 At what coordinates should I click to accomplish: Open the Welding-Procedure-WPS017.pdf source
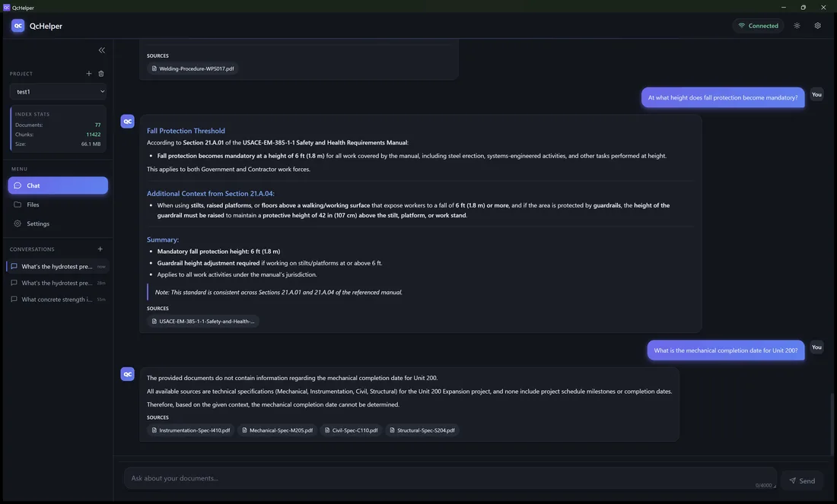pos(193,69)
